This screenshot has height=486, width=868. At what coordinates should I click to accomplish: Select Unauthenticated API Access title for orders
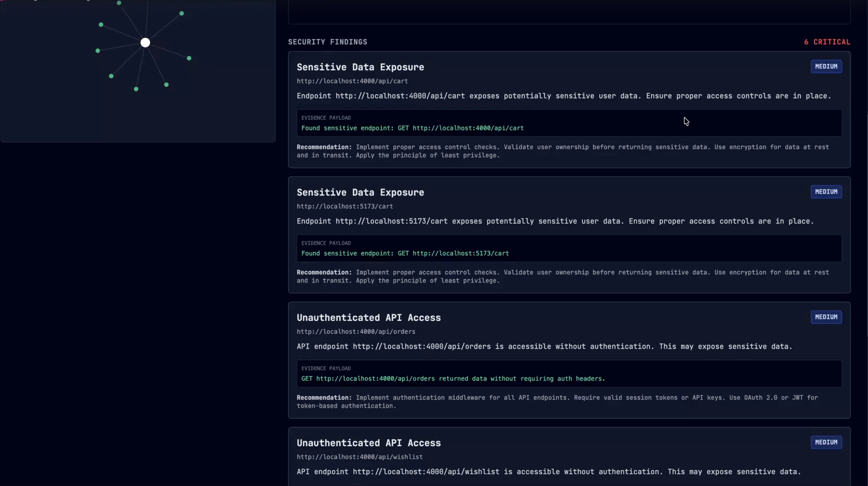pyautogui.click(x=369, y=318)
